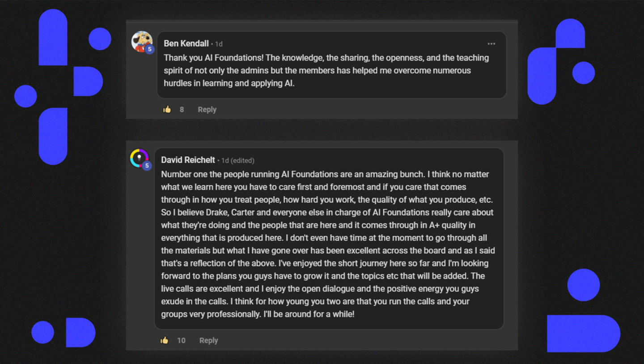Reply to Ben Kendall's comment
This screenshot has height=364, width=644.
coord(207,109)
